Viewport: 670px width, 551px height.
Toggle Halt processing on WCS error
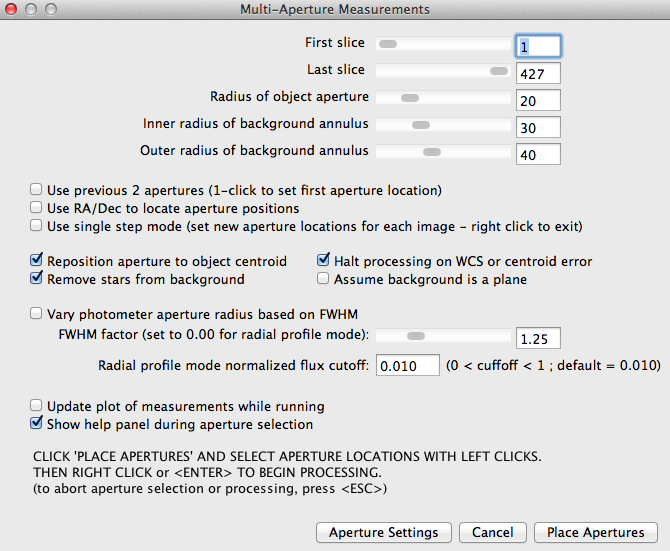pyautogui.click(x=324, y=261)
